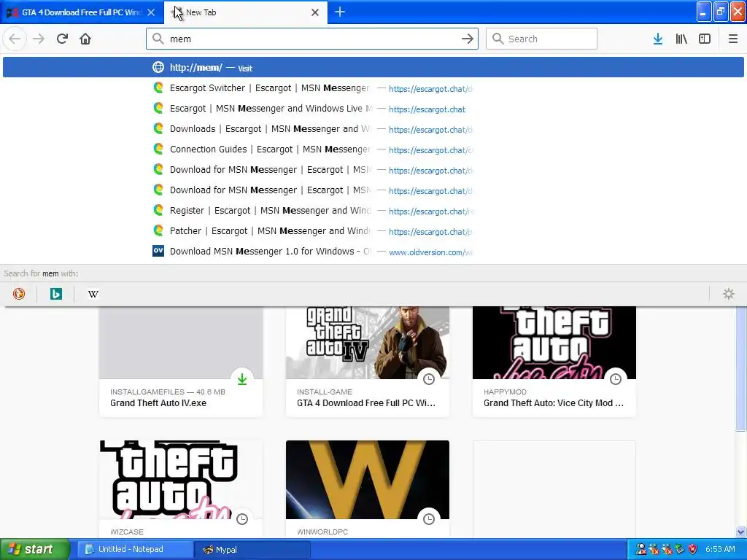This screenshot has width=747, height=560.
Task: Click the green download arrow on Grand Theft Auto IV.exe
Action: click(242, 379)
